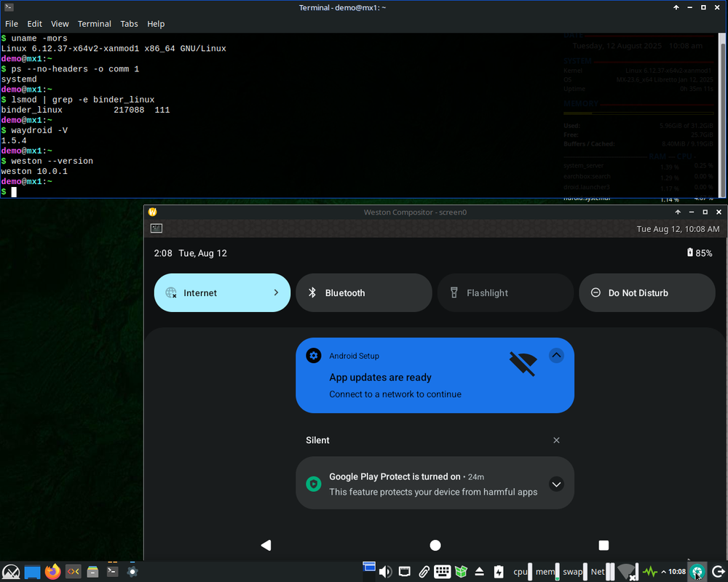Click the eject removable media tray icon
The image size is (728, 582).
click(480, 572)
